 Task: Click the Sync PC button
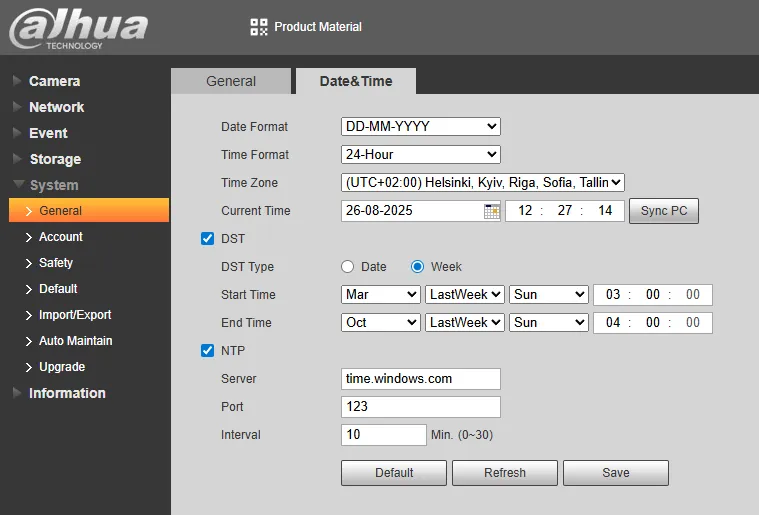pos(664,211)
